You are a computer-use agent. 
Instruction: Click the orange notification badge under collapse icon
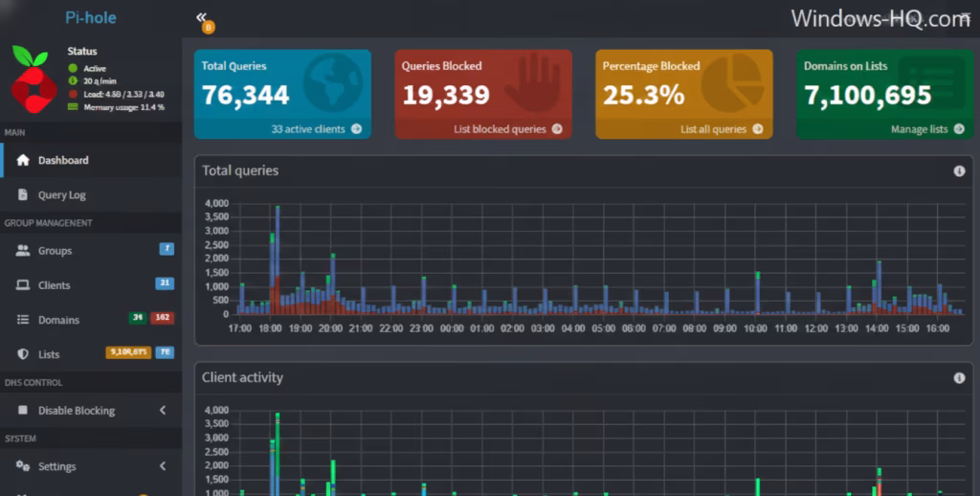(208, 27)
